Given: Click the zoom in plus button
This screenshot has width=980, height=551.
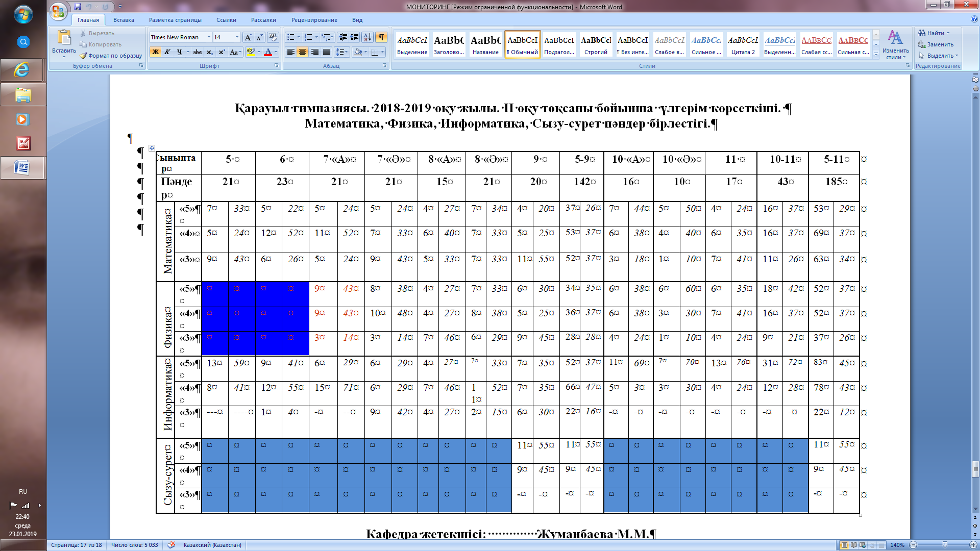Looking at the screenshot, I should 974,545.
